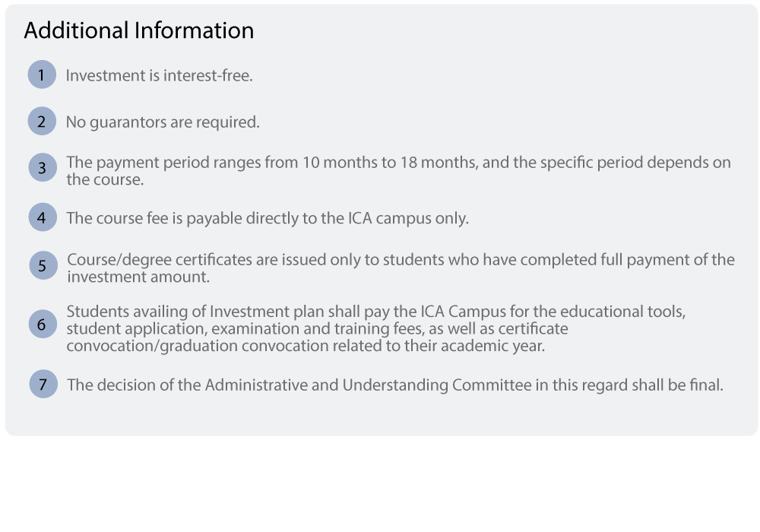This screenshot has height=532, width=760.
Task: Select 'No guarantors are required.' text
Action: [x=163, y=122]
